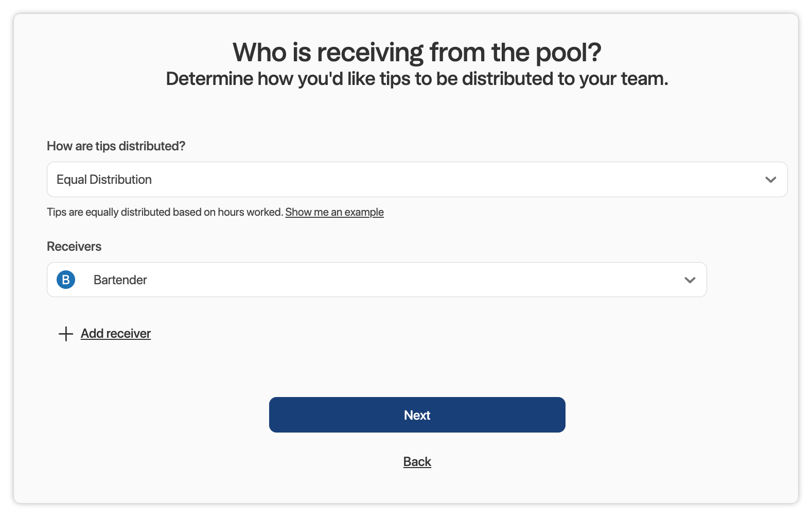Click the word 'Next' on the blue button
This screenshot has height=517, width=812.
click(x=417, y=415)
